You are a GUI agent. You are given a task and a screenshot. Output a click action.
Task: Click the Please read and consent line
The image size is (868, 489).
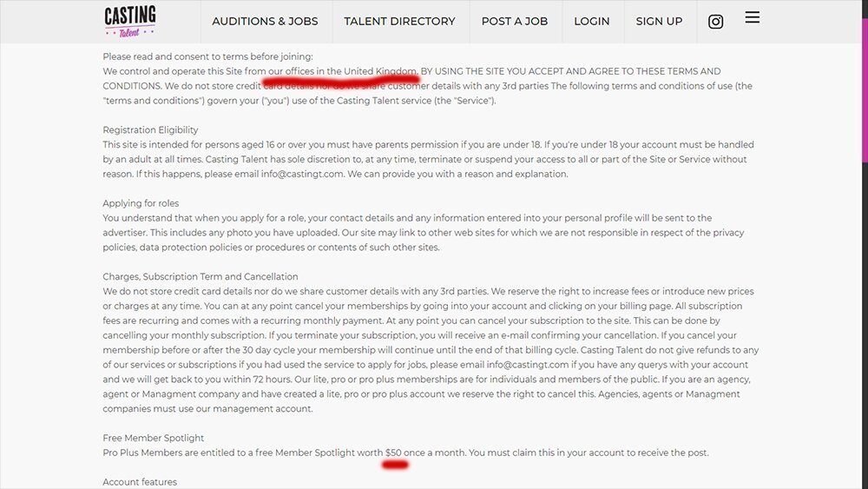coord(207,56)
